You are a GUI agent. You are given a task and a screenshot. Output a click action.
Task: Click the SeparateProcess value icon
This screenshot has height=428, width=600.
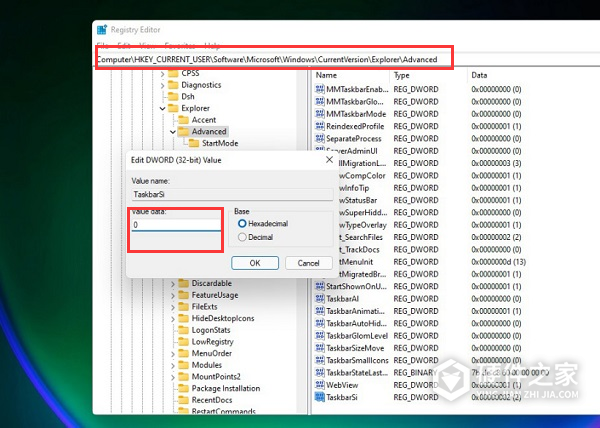(x=320, y=139)
